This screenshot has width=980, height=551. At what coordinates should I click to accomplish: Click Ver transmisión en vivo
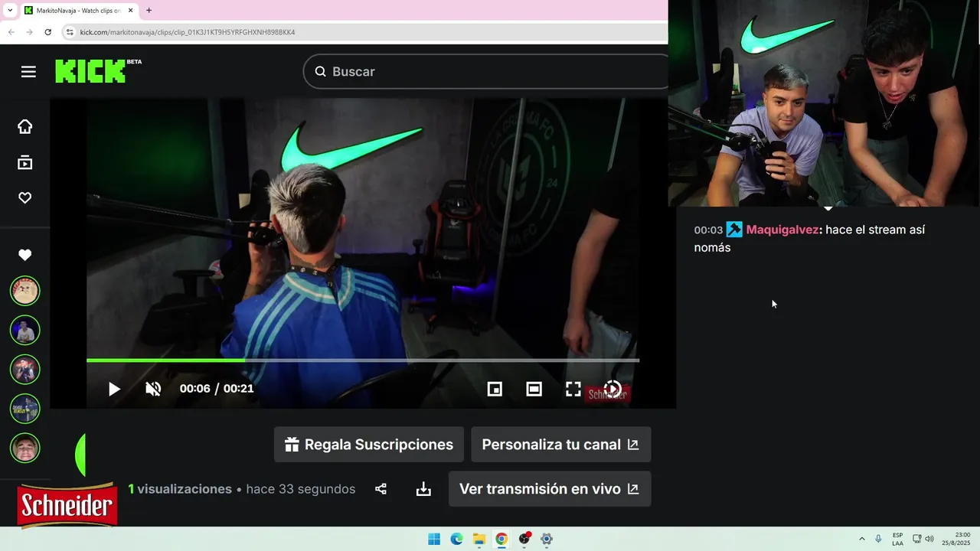tap(550, 489)
